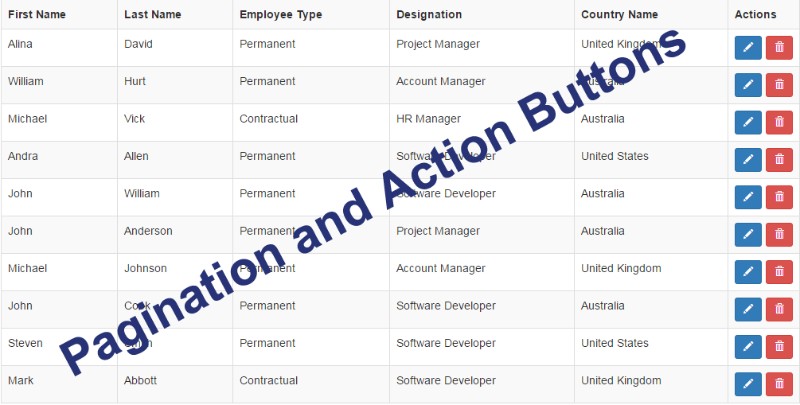Click the edit button in the Steven row
800x405 pixels.
tap(748, 347)
